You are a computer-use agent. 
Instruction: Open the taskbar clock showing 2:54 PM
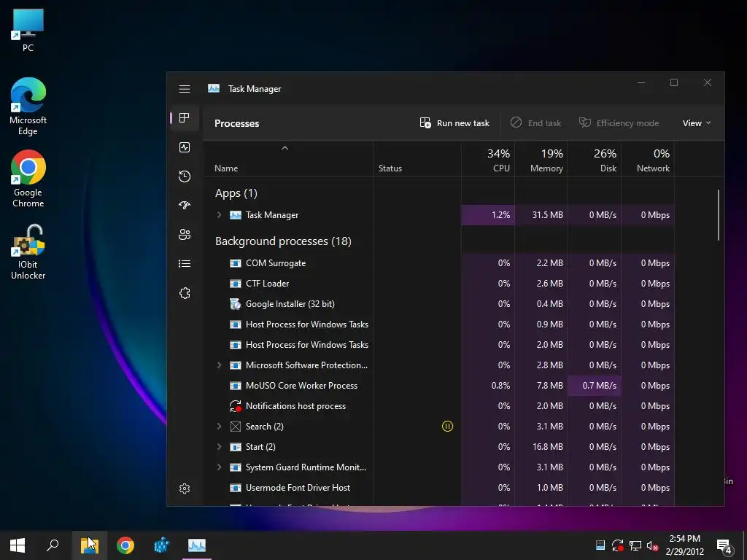684,545
